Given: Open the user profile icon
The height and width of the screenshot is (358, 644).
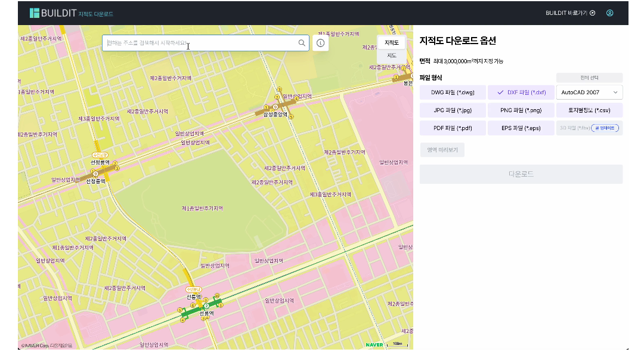Looking at the screenshot, I should [x=610, y=13].
